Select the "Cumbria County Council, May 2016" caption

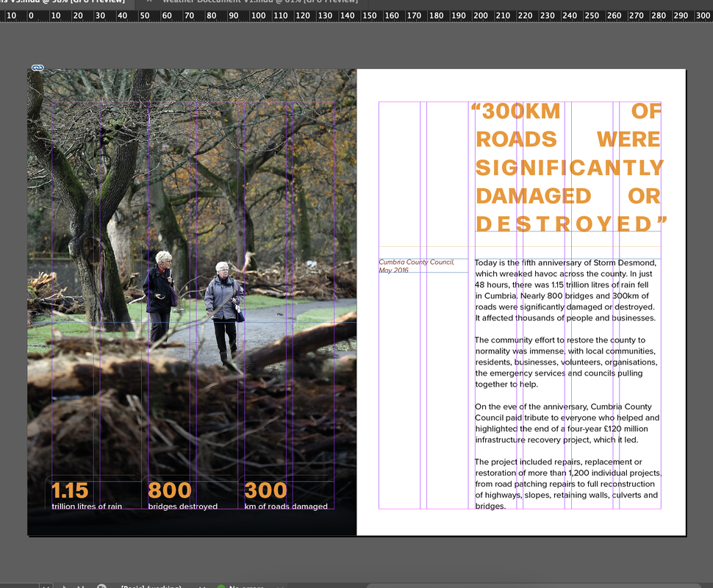point(416,266)
